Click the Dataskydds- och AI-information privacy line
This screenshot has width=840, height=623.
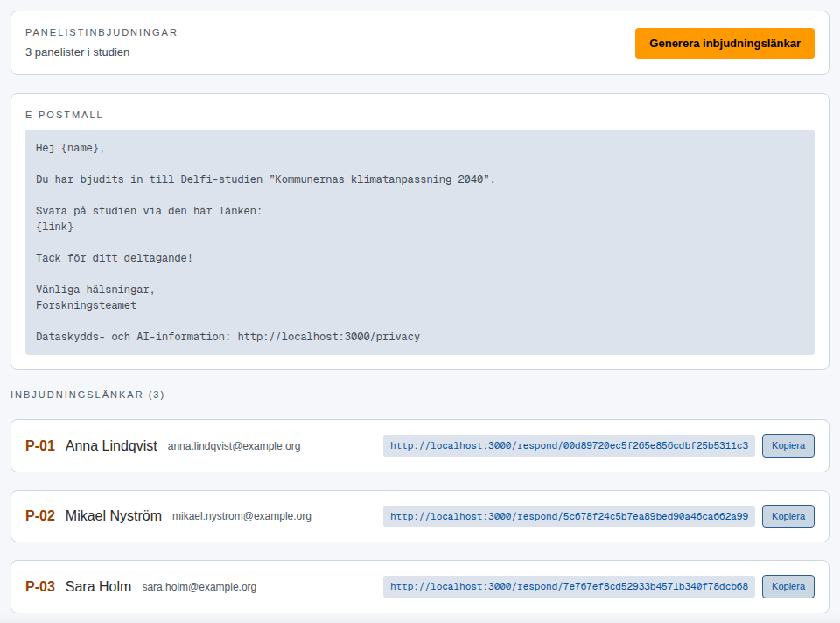click(227, 337)
